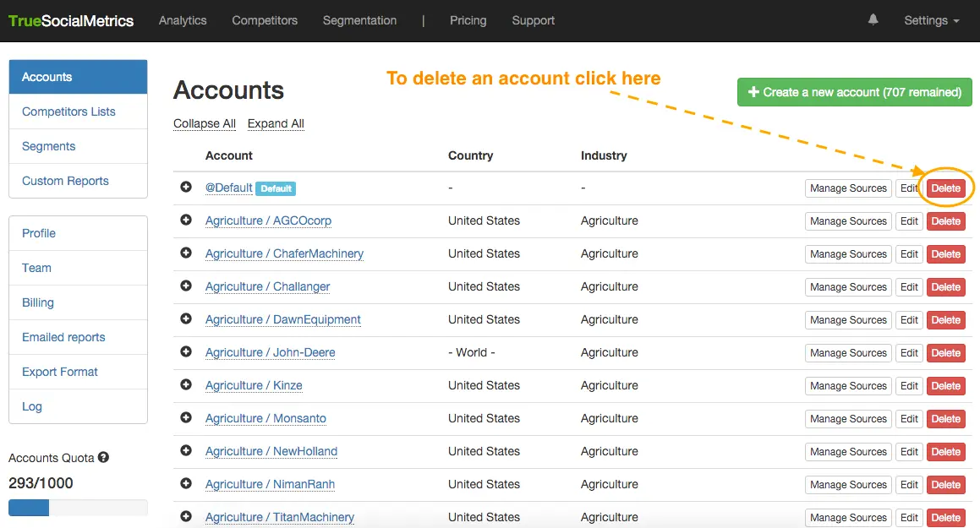This screenshot has height=528, width=980.
Task: Open the Settings dropdown menu
Action: click(x=931, y=20)
